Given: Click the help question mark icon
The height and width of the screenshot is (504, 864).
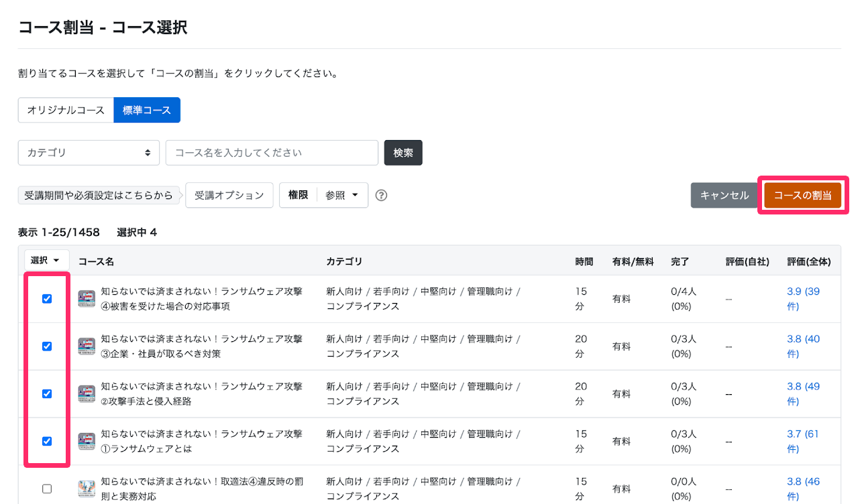Looking at the screenshot, I should 382,196.
